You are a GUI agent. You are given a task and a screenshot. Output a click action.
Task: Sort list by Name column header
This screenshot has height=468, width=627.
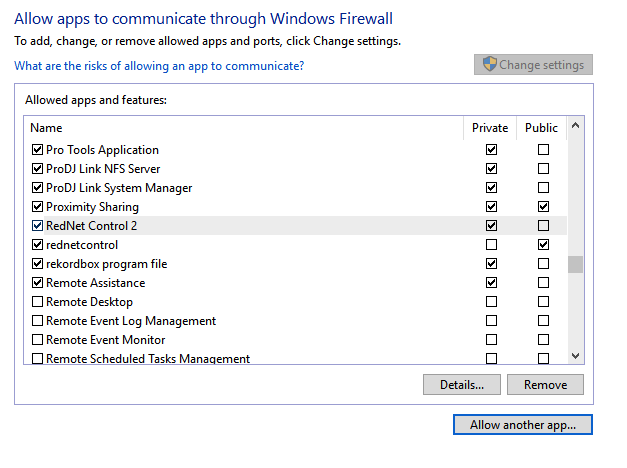click(46, 128)
